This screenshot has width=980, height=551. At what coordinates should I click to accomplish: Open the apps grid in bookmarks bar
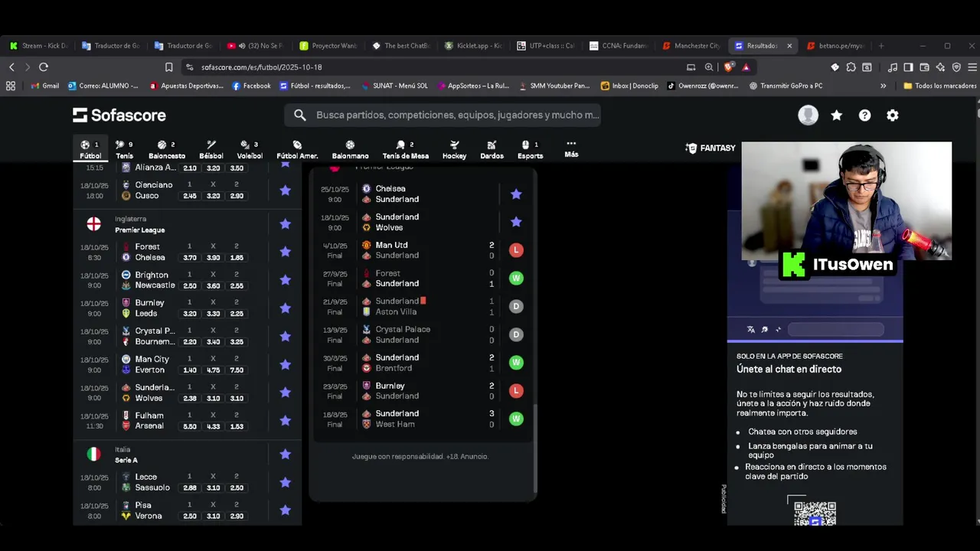tap(11, 86)
